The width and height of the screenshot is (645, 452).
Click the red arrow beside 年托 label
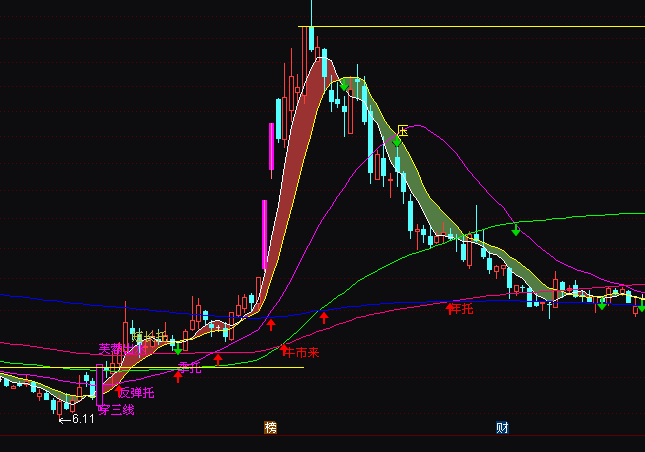coord(449,309)
